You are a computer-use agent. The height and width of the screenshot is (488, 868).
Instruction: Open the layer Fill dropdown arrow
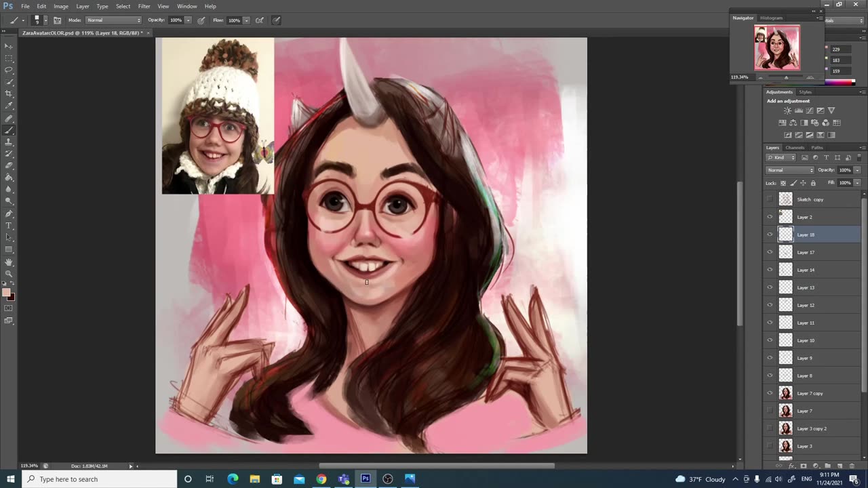click(x=857, y=183)
